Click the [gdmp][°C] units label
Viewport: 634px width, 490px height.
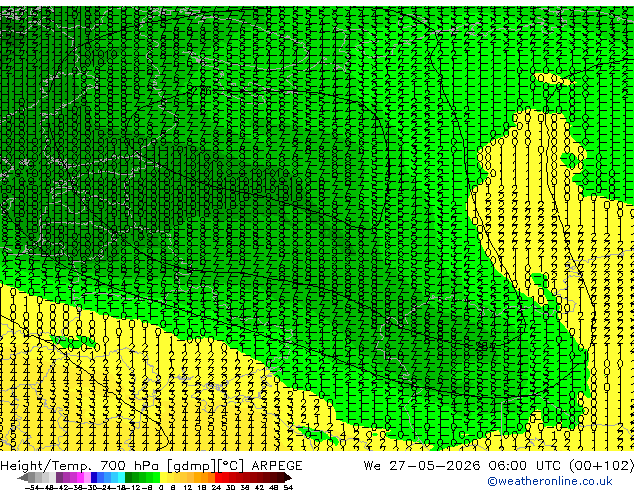coord(206,466)
